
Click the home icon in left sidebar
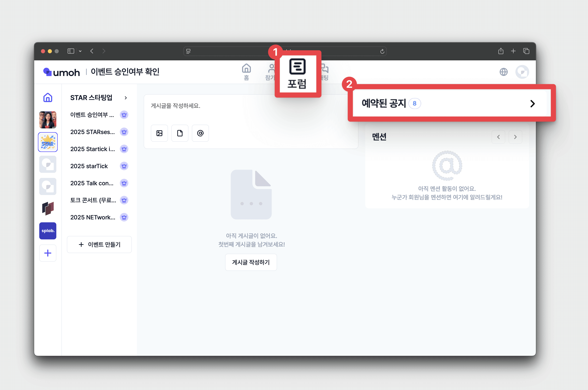(x=48, y=97)
